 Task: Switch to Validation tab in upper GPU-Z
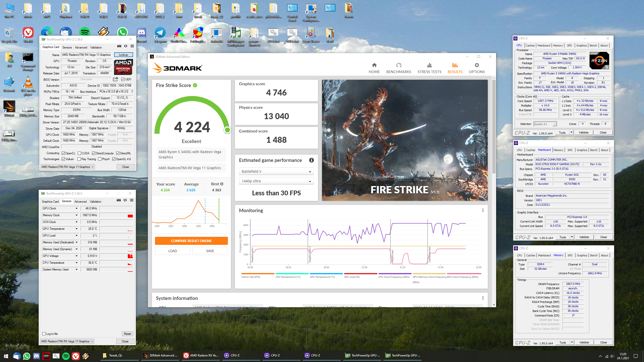coord(96,48)
